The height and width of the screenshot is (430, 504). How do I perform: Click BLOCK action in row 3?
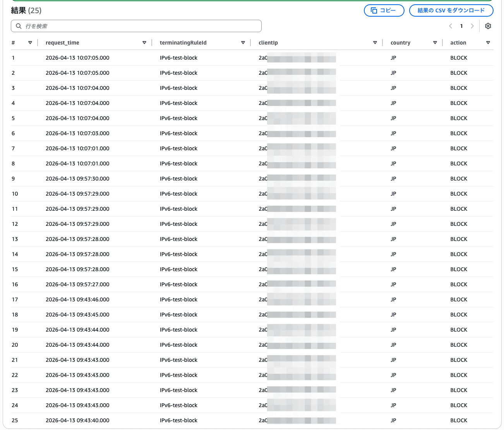click(459, 88)
